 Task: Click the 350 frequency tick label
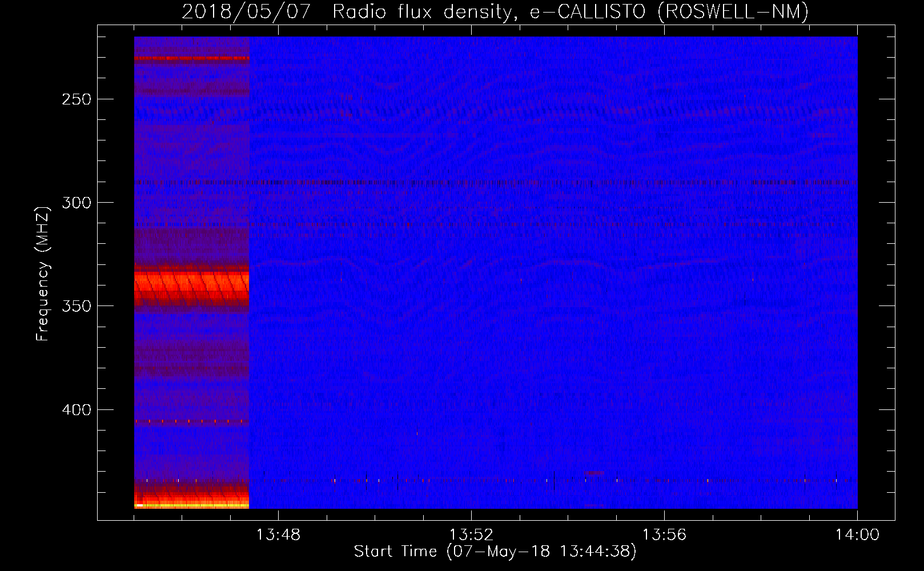click(x=77, y=306)
